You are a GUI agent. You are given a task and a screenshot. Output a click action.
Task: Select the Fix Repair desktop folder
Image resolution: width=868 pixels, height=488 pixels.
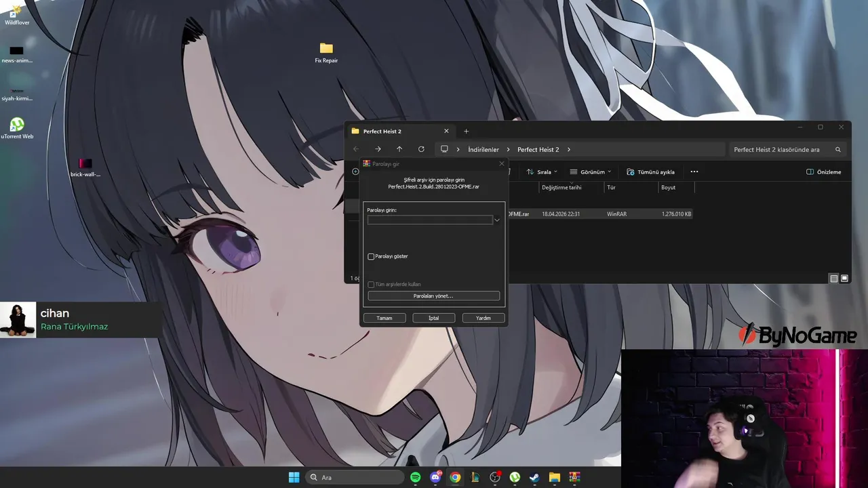click(326, 52)
